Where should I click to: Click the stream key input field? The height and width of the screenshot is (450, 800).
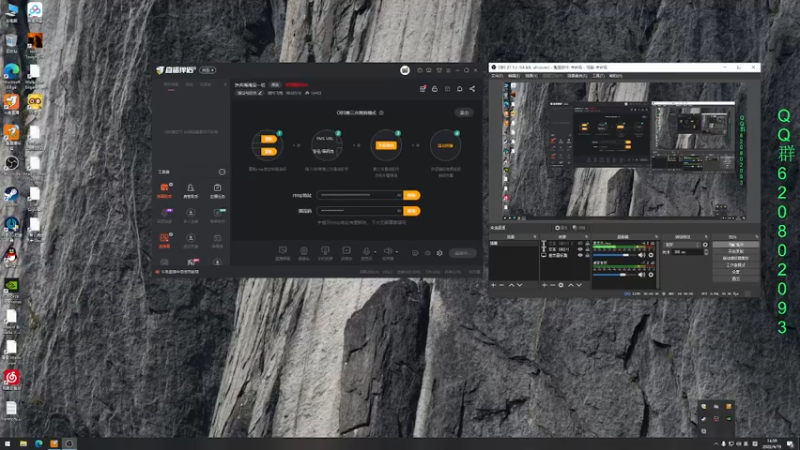pos(360,211)
